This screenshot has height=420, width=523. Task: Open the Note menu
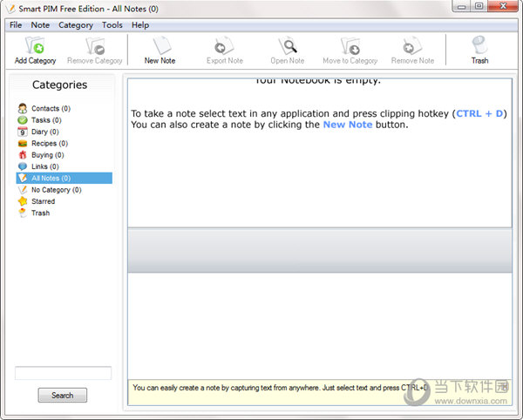pos(40,25)
